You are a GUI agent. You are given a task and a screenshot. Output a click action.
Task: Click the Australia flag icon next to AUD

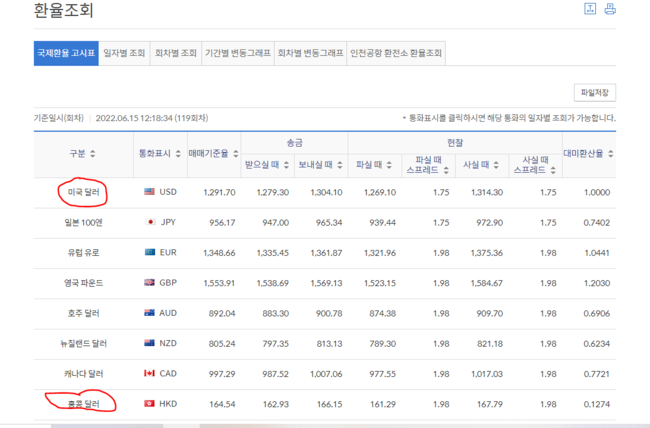pyautogui.click(x=149, y=314)
